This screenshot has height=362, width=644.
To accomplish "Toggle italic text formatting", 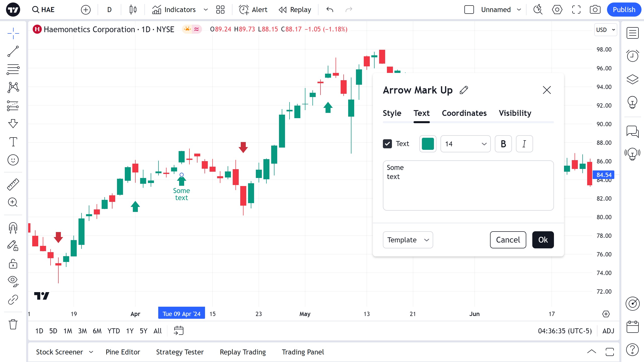I will pyautogui.click(x=524, y=144).
